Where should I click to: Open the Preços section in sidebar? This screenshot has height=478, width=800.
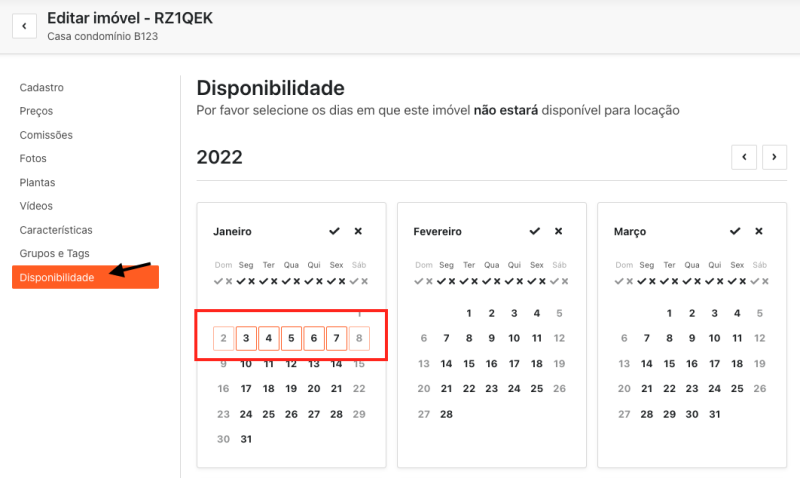point(36,111)
